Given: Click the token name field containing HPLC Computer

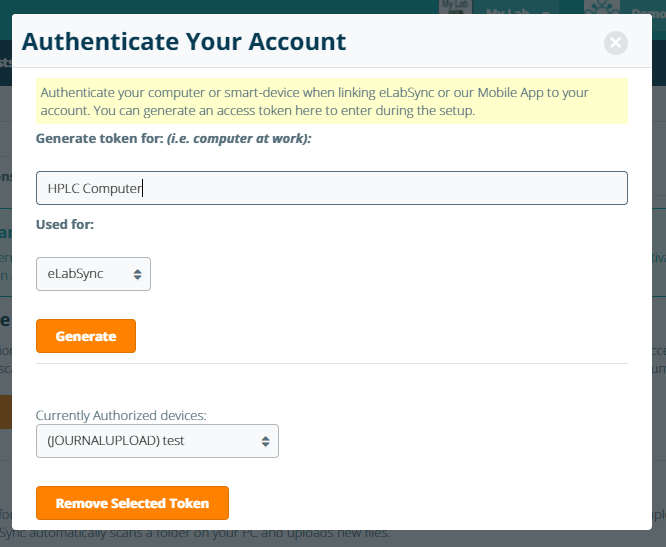Looking at the screenshot, I should (331, 188).
